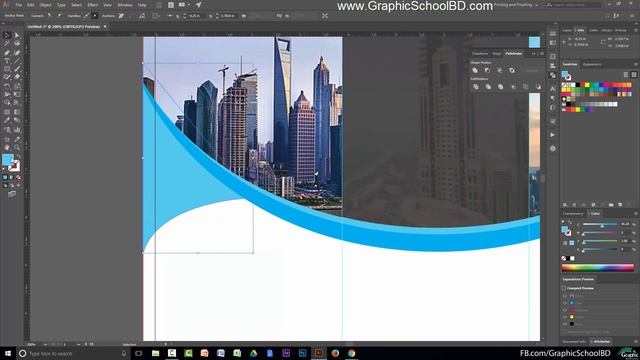Select the Rotate tool
The width and height of the screenshot is (640, 360).
(7, 86)
